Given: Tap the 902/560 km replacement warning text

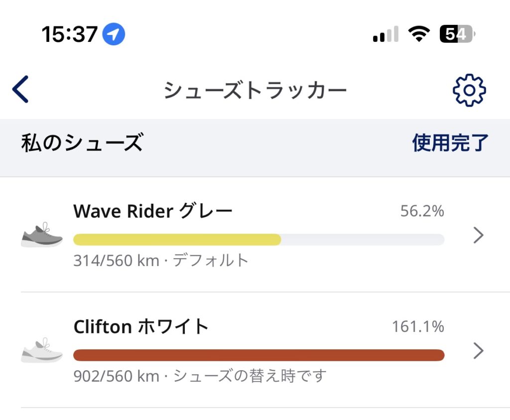Looking at the screenshot, I should (199, 376).
